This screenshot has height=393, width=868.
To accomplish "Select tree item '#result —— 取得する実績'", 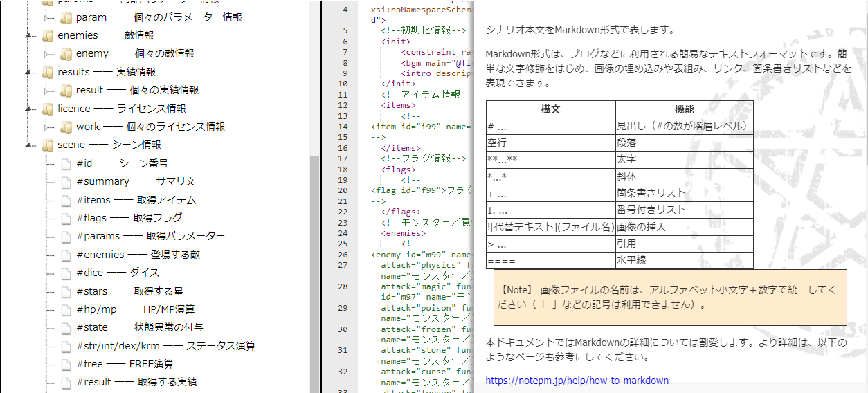I will [136, 382].
